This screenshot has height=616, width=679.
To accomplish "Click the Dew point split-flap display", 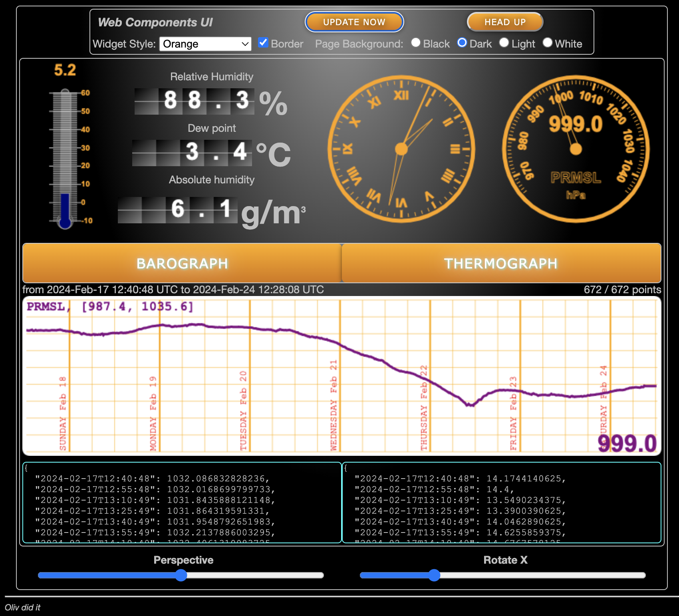I will point(192,153).
